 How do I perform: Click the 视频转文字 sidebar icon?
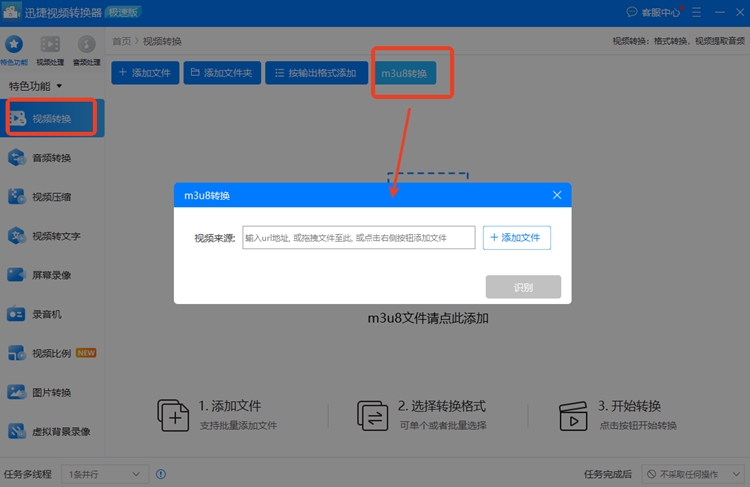(x=16, y=236)
